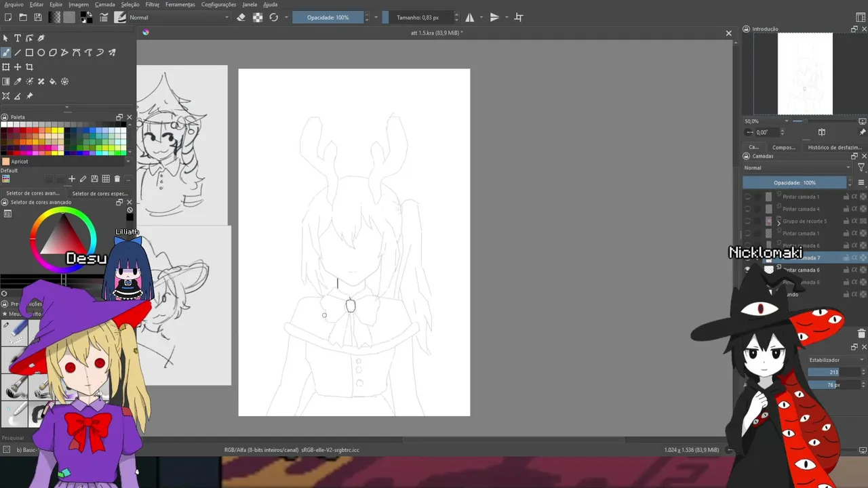The width and height of the screenshot is (868, 488).
Task: Select the move layer tool
Action: click(x=18, y=67)
